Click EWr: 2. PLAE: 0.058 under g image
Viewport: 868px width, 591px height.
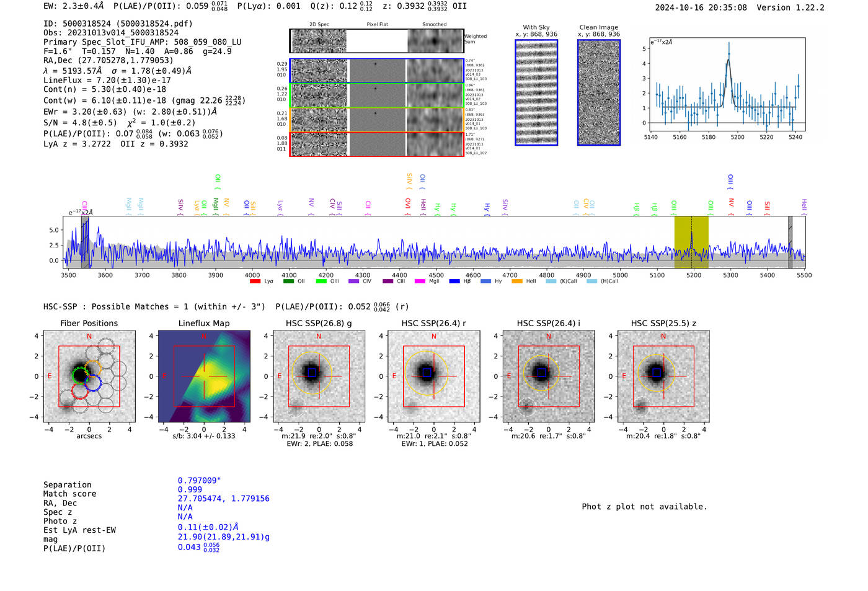(x=319, y=444)
